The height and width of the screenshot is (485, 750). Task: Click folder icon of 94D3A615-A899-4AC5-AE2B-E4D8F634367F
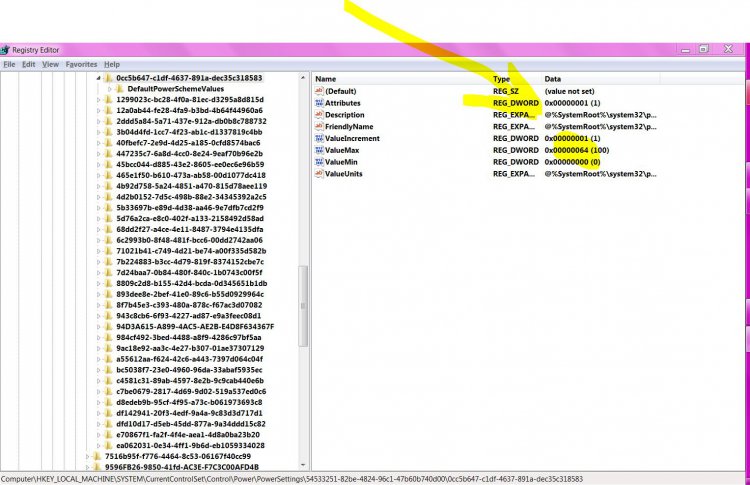click(109, 327)
